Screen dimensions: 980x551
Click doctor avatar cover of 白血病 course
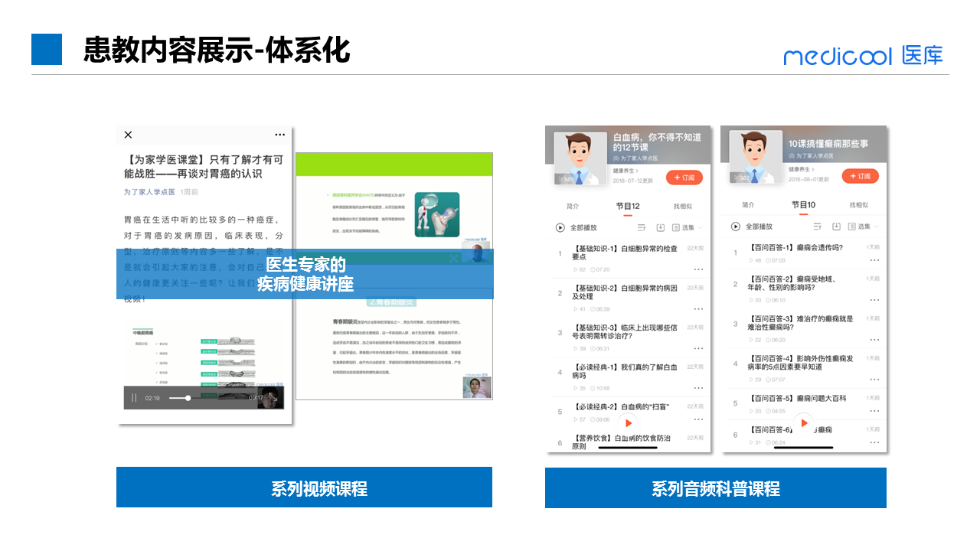580,158
